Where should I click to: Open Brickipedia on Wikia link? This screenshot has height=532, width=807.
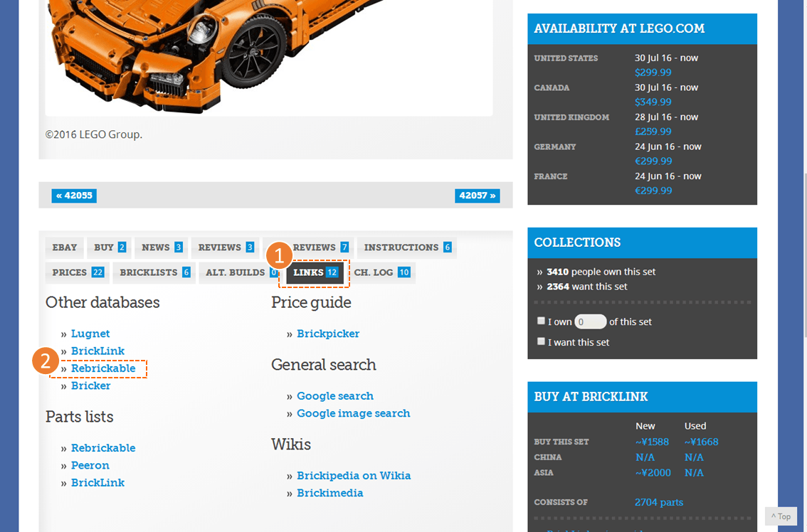354,476
